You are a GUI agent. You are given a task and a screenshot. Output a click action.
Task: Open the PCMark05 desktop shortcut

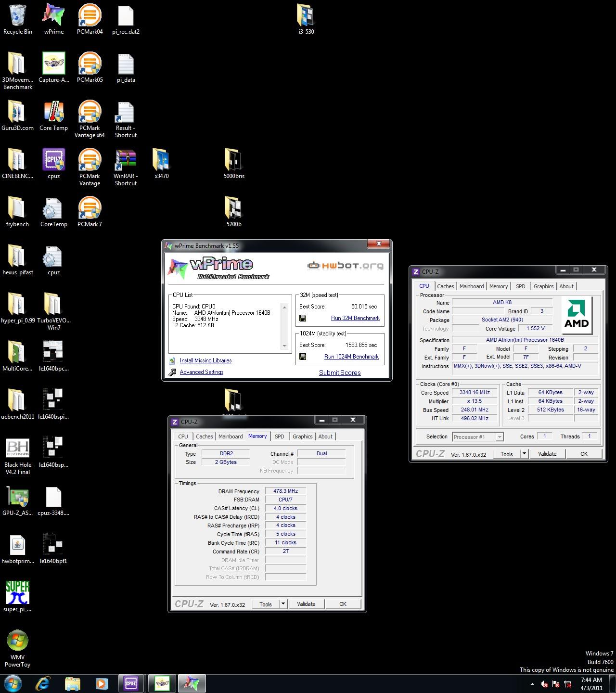pyautogui.click(x=90, y=67)
